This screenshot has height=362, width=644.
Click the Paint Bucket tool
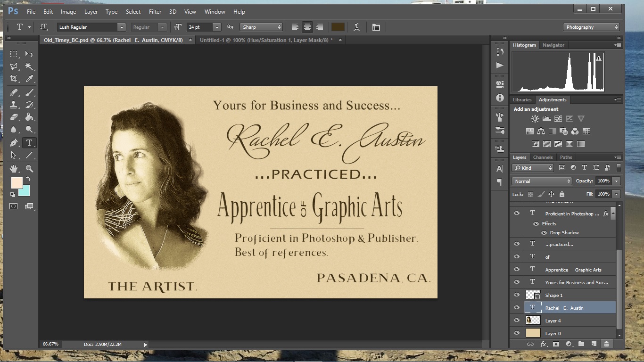pos(29,117)
